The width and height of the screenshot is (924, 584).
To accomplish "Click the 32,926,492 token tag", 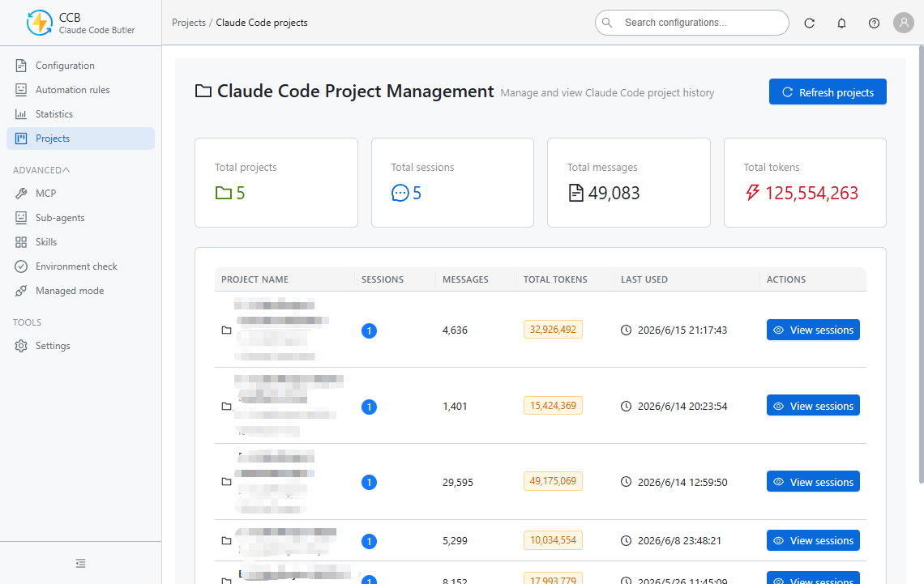I will [553, 329].
